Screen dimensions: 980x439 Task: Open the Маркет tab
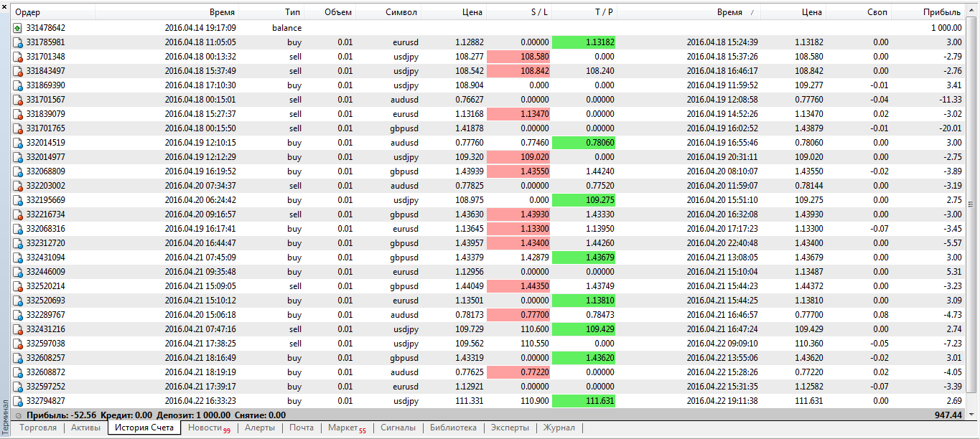347,428
